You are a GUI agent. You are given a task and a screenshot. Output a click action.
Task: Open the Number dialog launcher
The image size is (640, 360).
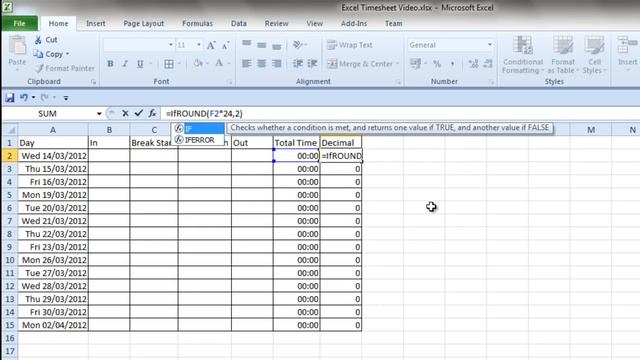tap(491, 82)
